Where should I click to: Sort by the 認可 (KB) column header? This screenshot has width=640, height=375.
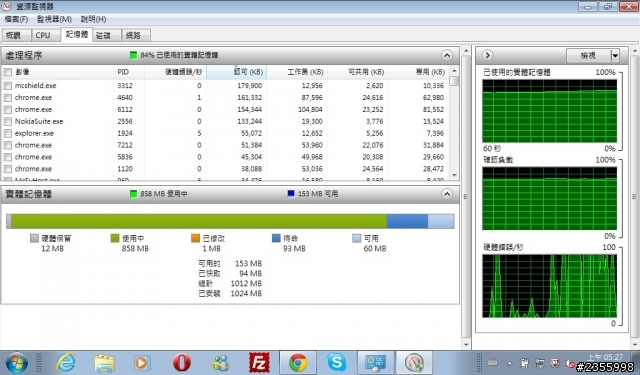coord(236,72)
